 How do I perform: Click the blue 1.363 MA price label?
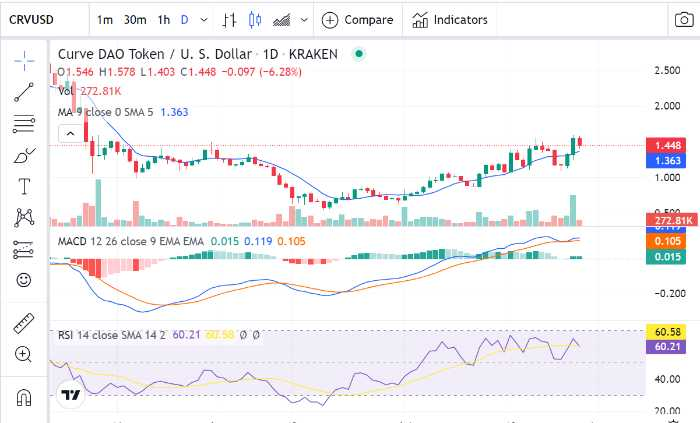coord(666,161)
